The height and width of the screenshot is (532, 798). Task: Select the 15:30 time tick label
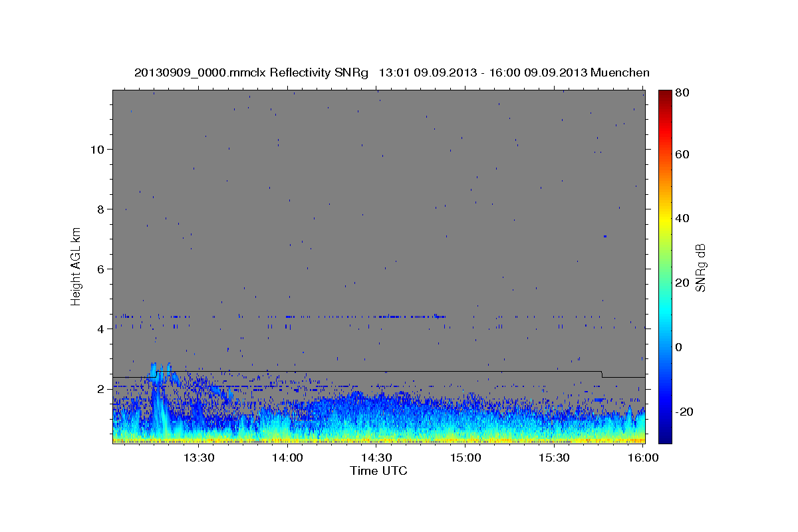[555, 458]
